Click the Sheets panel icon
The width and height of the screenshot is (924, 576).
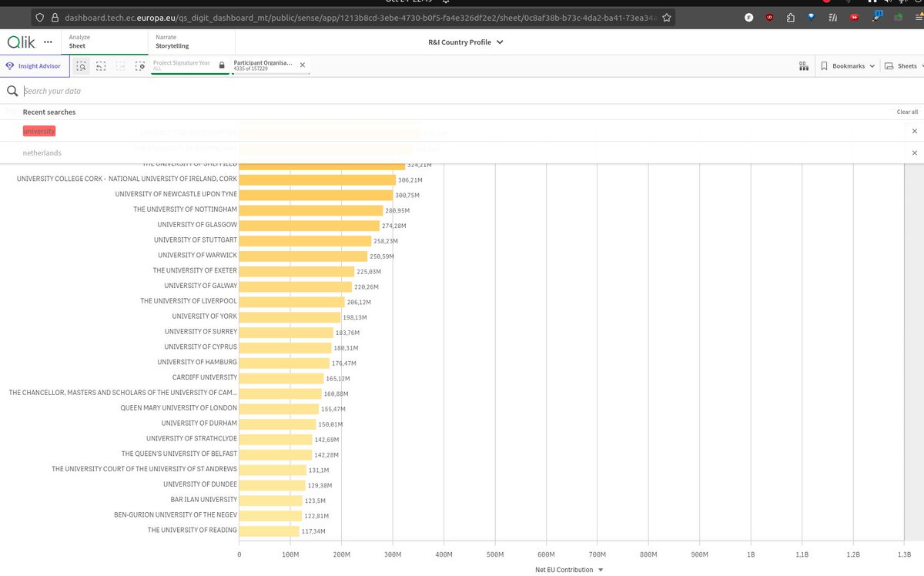point(889,66)
